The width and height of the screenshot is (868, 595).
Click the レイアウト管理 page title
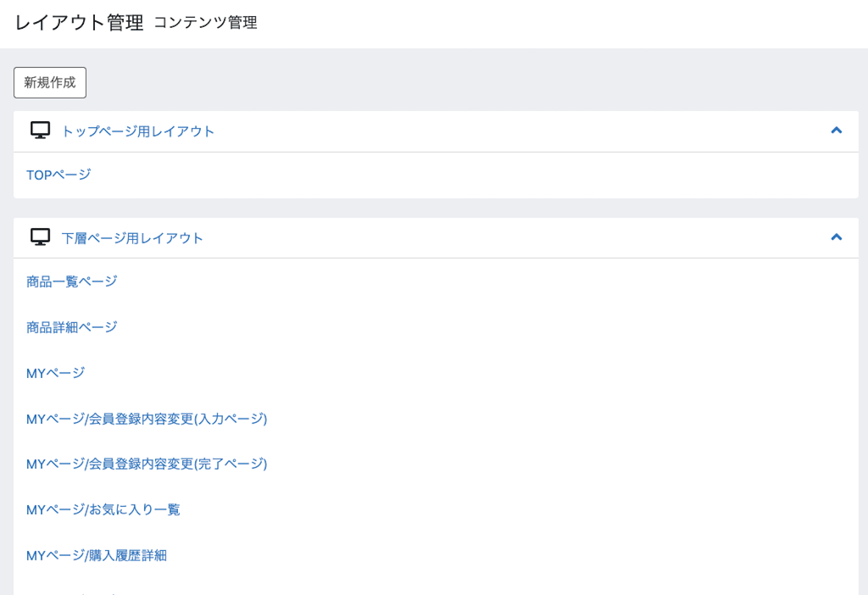click(x=79, y=23)
